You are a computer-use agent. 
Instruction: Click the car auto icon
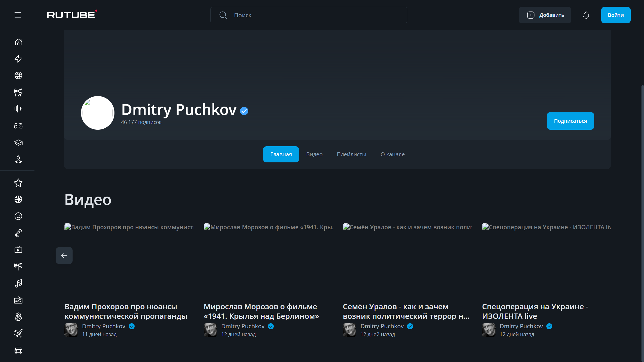point(18,350)
